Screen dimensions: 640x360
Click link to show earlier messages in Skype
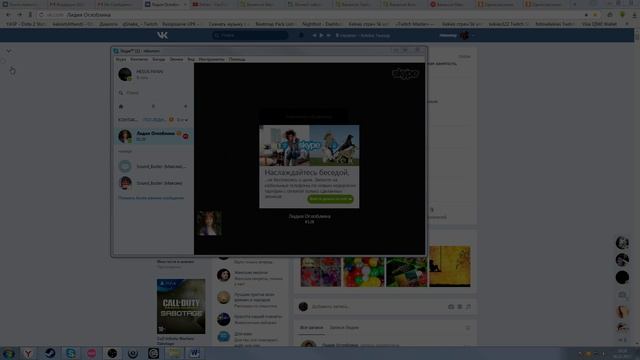[151, 198]
